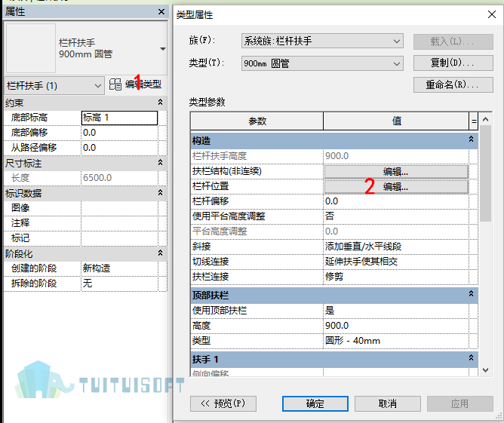Viewport: 504px width, 423px height.
Task: Click the 底部偏移 value field
Action: click(x=119, y=133)
